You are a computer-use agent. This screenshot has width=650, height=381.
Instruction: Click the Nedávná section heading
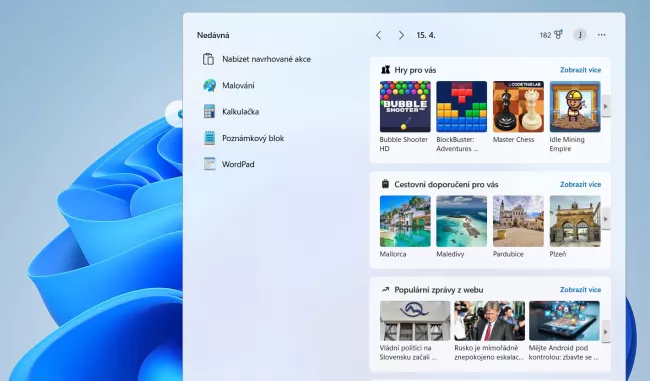coord(213,35)
